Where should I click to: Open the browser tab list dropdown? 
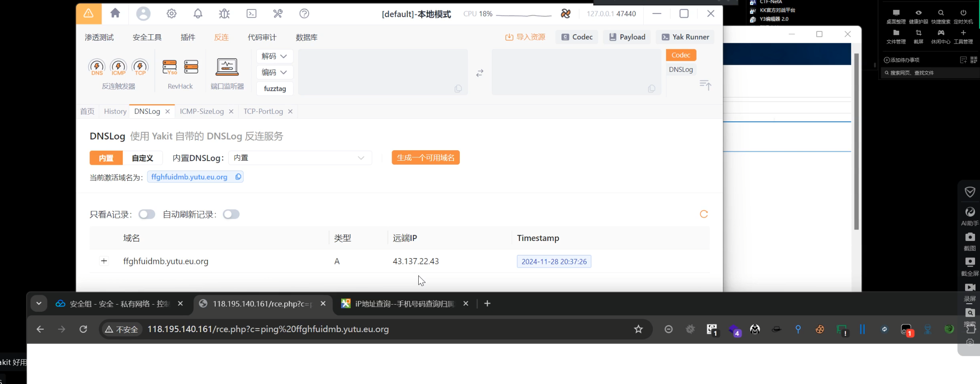point(39,303)
